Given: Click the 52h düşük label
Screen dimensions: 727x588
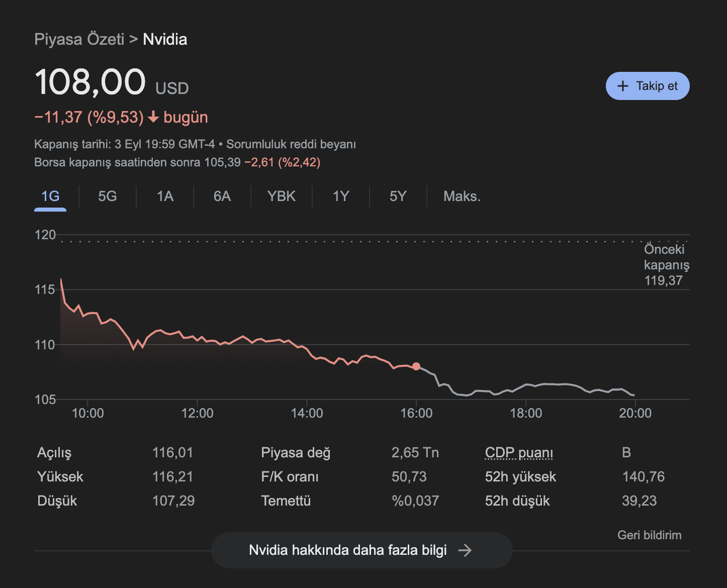Looking at the screenshot, I should tap(517, 501).
